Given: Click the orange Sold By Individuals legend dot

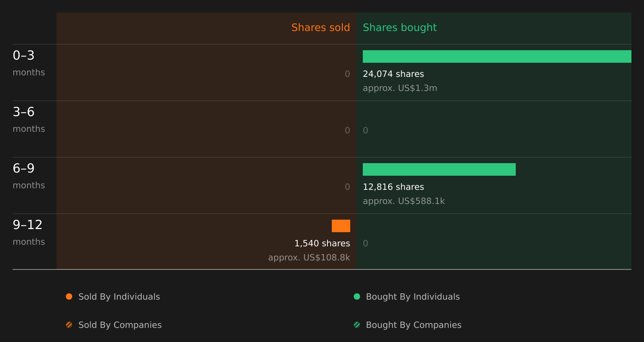Looking at the screenshot, I should [x=69, y=297].
